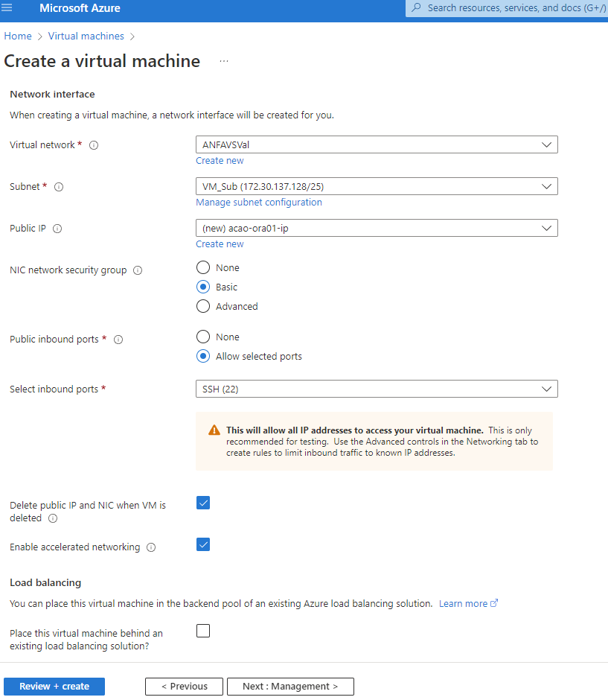
Task: Enable placing VM behind load balancer
Action: tap(203, 631)
